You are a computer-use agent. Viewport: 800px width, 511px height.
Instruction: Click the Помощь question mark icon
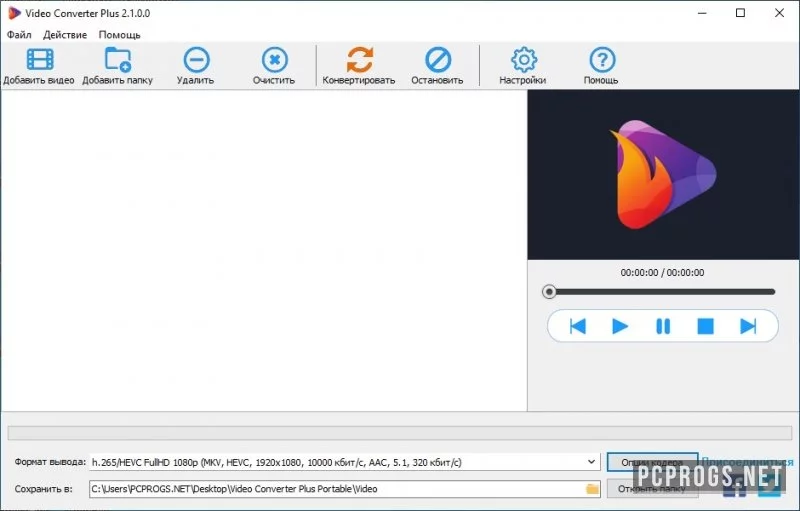(602, 60)
